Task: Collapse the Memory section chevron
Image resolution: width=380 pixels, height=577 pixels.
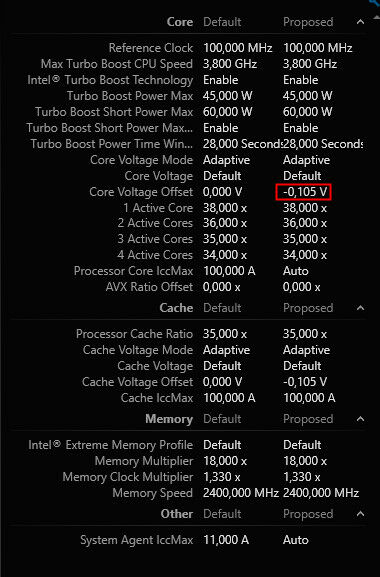Action: click(361, 419)
